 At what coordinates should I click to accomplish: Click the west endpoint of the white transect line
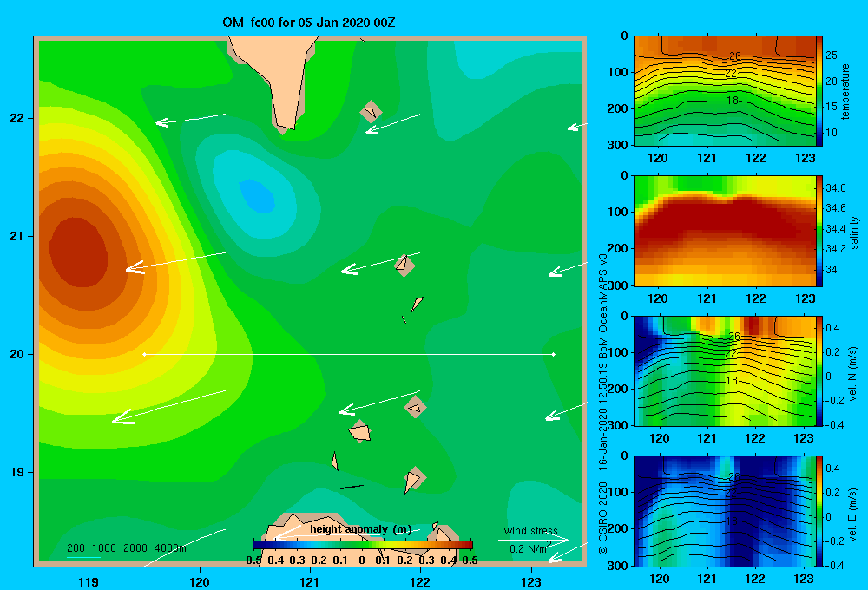144,354
